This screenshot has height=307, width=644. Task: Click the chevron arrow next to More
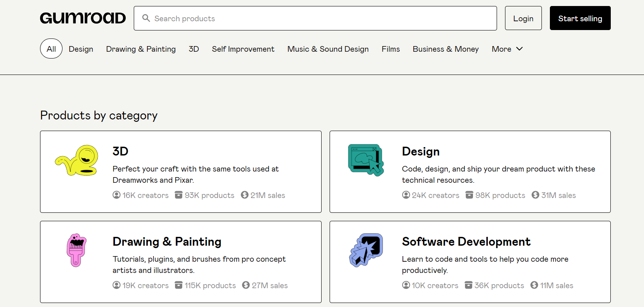(519, 49)
